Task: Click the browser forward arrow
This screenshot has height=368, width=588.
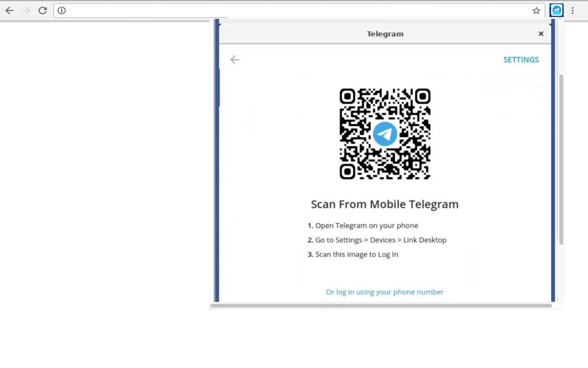Action: [x=26, y=11]
